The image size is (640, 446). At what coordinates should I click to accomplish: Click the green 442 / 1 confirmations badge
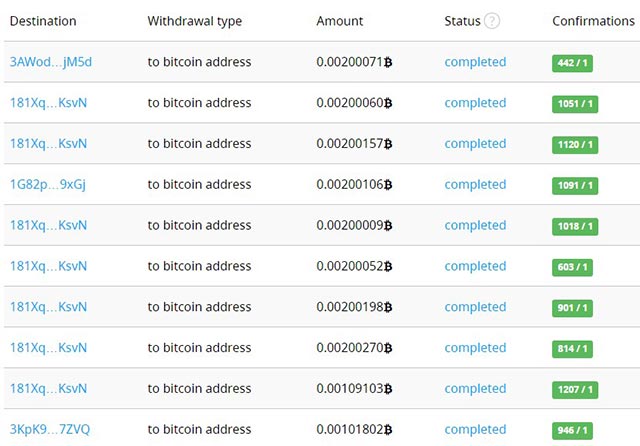(x=572, y=63)
